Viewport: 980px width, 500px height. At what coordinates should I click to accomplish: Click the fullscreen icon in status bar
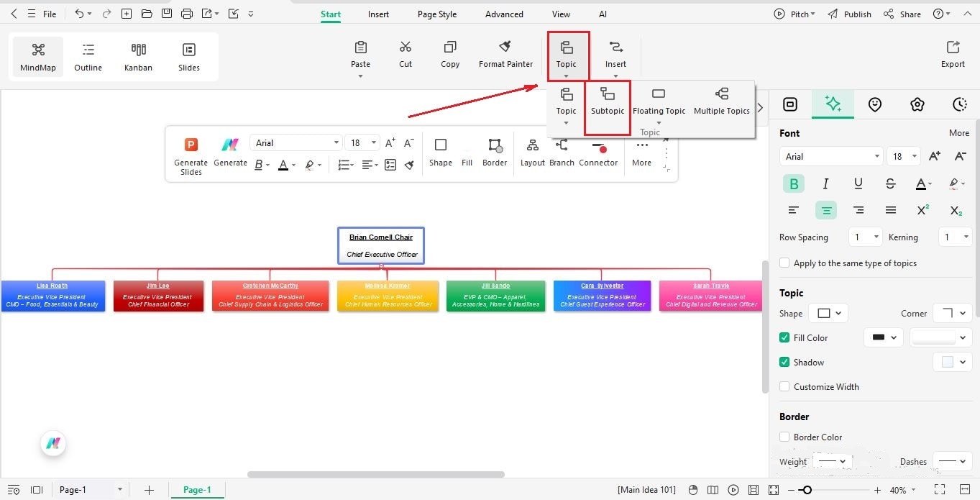939,490
